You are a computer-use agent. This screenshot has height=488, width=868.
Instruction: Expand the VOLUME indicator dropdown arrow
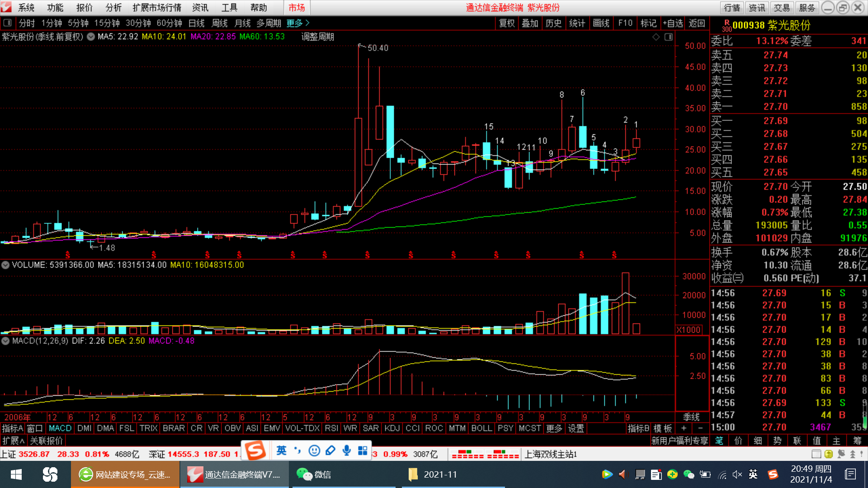click(5, 265)
